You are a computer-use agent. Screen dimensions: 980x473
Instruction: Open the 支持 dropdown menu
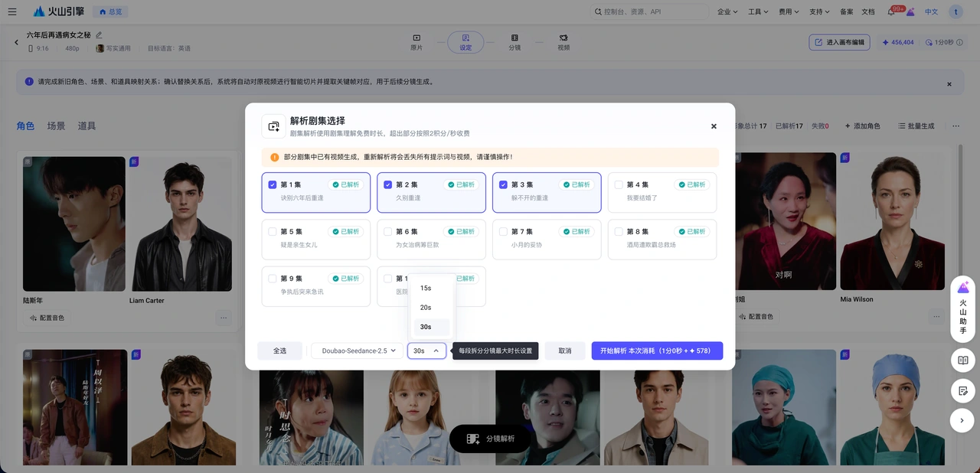tap(819, 11)
